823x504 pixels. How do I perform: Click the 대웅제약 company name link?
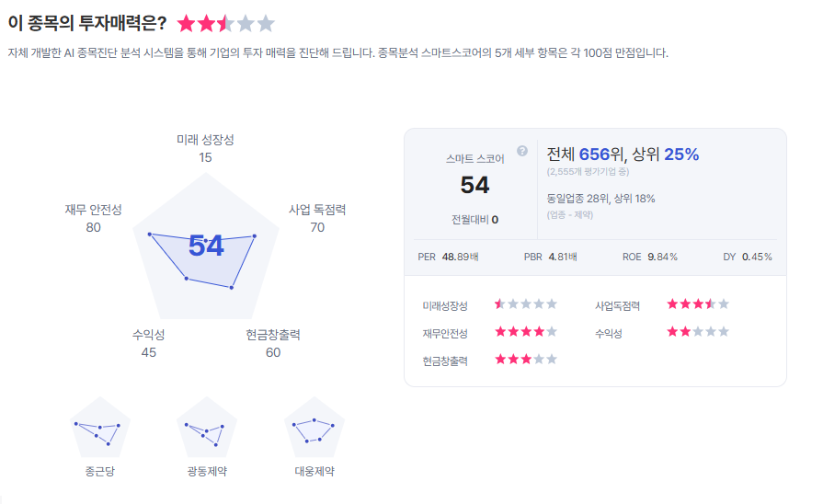pyautogui.click(x=314, y=472)
